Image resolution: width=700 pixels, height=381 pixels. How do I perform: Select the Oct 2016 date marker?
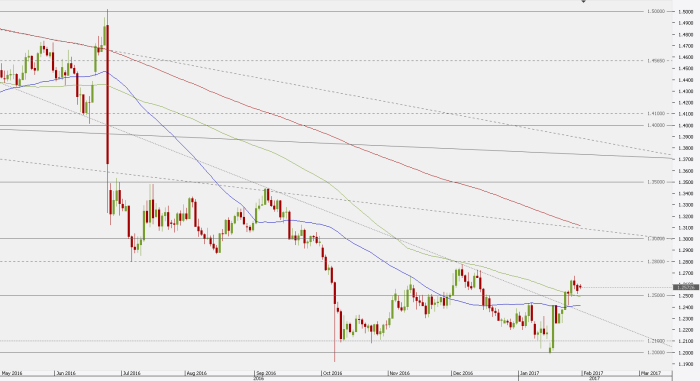tap(332, 373)
